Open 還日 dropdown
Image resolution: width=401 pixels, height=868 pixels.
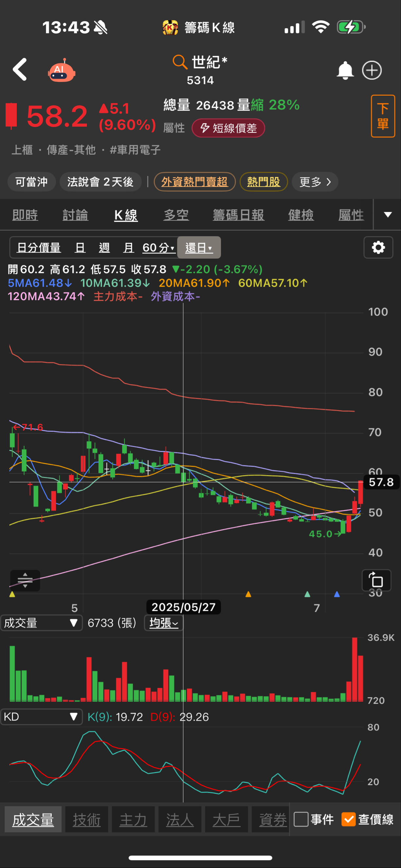point(199,248)
